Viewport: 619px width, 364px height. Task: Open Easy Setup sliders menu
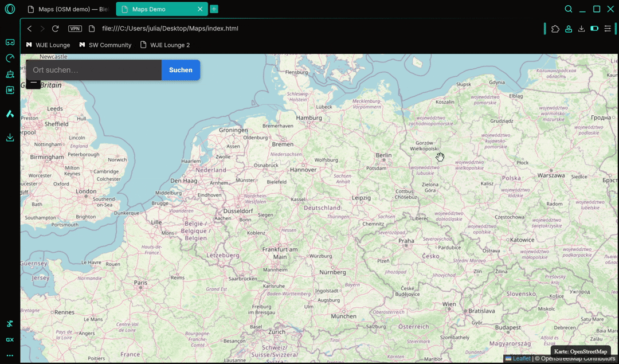pos(608,29)
